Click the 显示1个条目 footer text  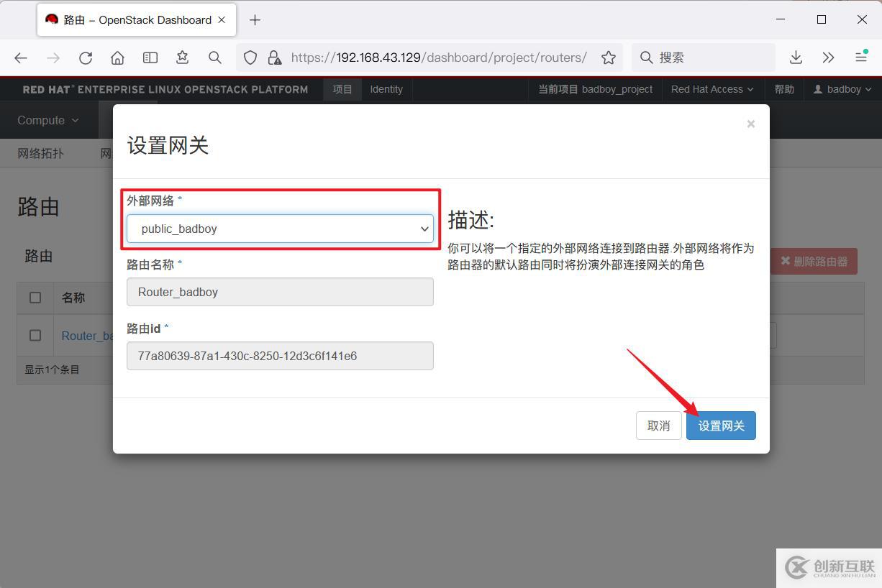click(53, 369)
